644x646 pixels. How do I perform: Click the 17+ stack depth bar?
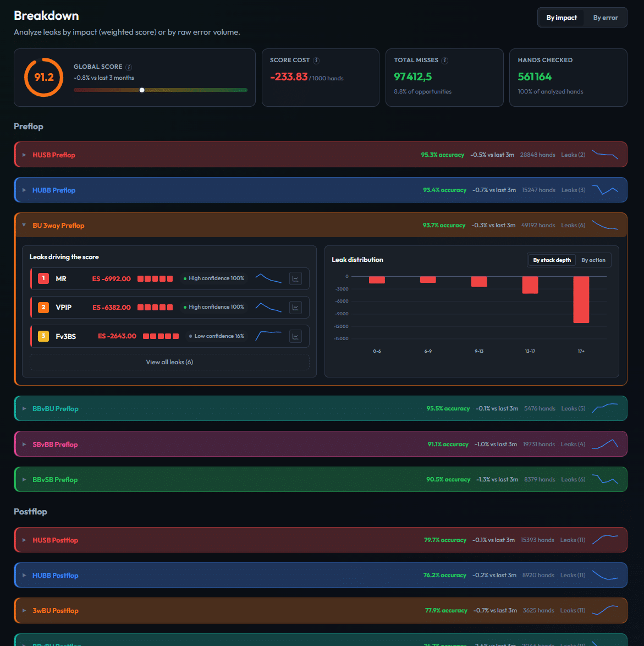(581, 299)
